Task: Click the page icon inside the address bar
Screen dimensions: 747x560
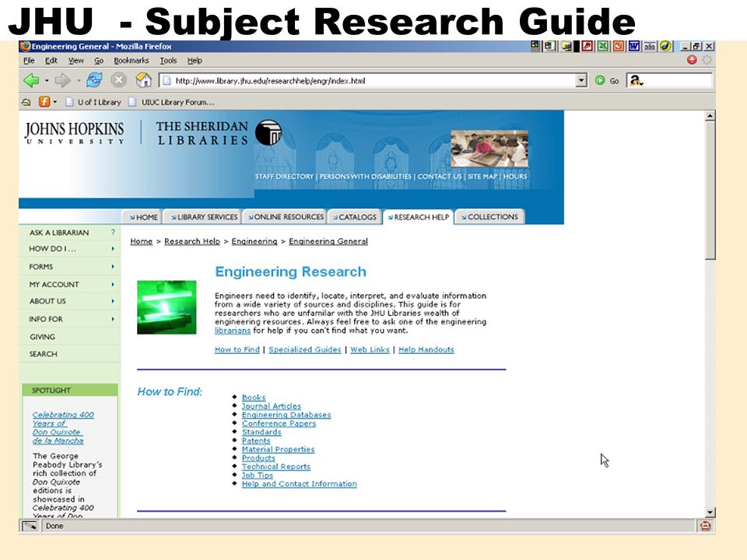Action: (167, 80)
